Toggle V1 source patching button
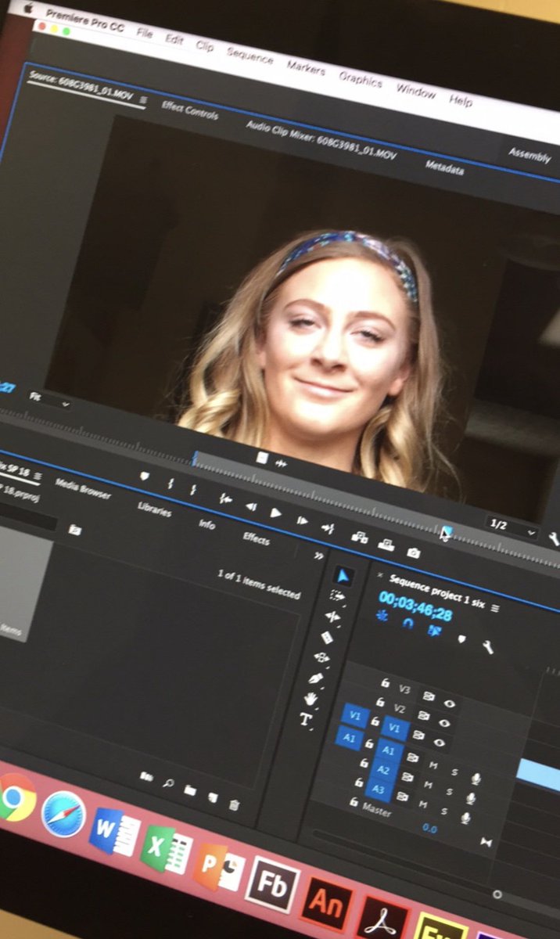 (354, 716)
